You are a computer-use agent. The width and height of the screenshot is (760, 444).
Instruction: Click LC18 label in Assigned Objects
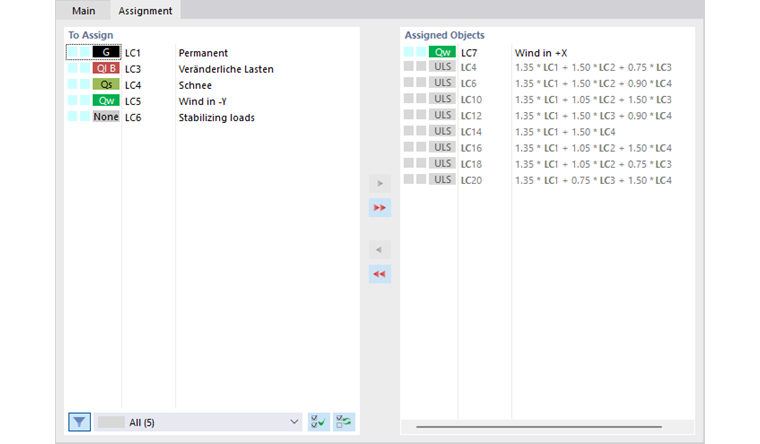coord(471,164)
